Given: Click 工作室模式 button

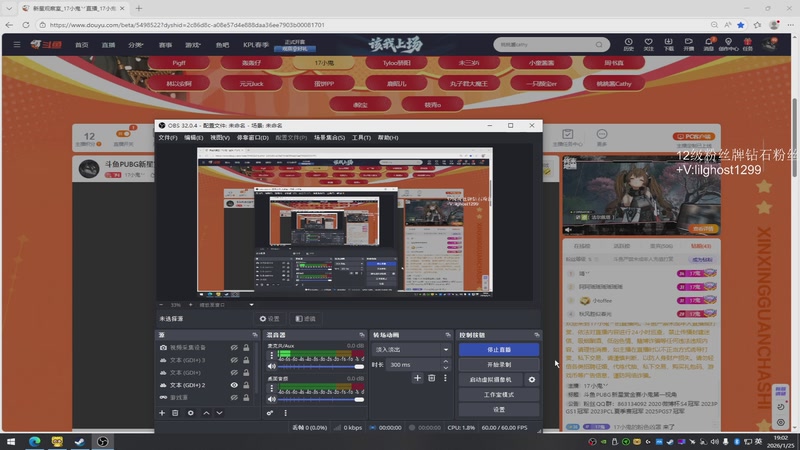Looking at the screenshot, I should click(499, 394).
